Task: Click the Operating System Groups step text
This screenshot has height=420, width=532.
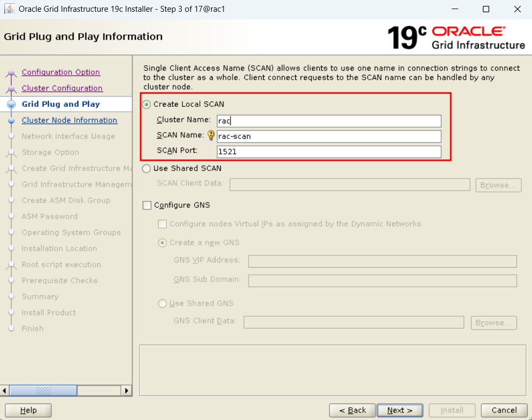Action: point(71,232)
